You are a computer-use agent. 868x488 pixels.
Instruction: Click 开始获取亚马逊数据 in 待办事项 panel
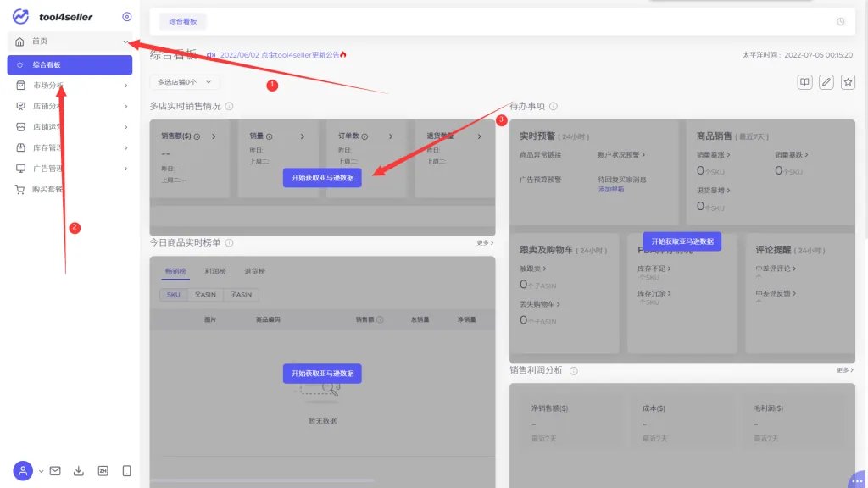pos(682,241)
